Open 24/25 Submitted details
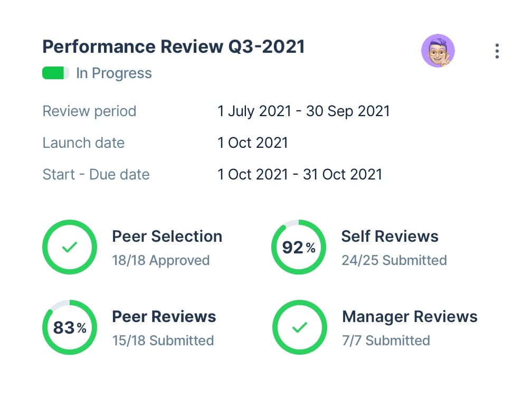Screen dimensions: 532x397 pos(394,260)
